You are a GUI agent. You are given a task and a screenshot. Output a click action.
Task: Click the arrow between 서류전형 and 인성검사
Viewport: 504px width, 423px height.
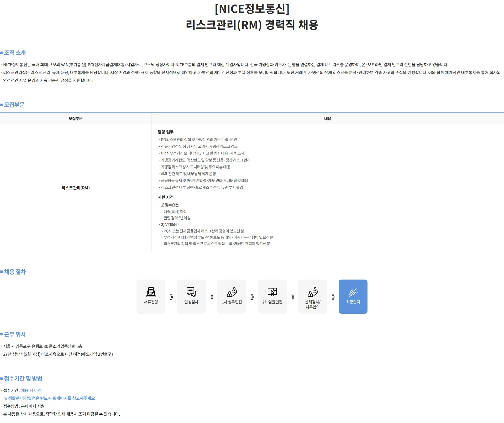tap(171, 297)
